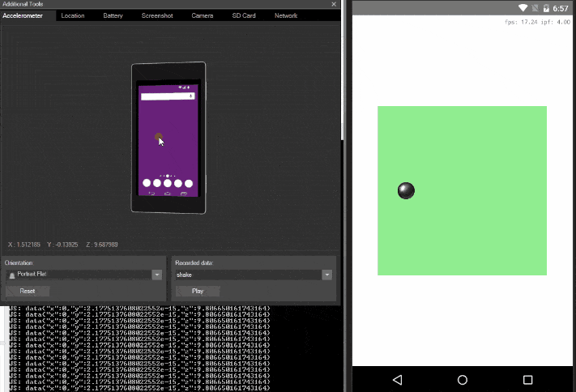Open the Battery tab

(113, 16)
